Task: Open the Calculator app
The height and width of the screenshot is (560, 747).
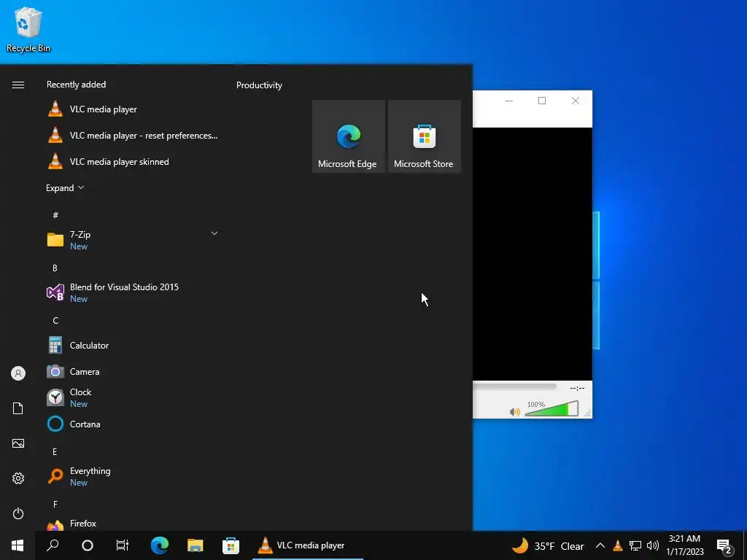Action: [133, 345]
